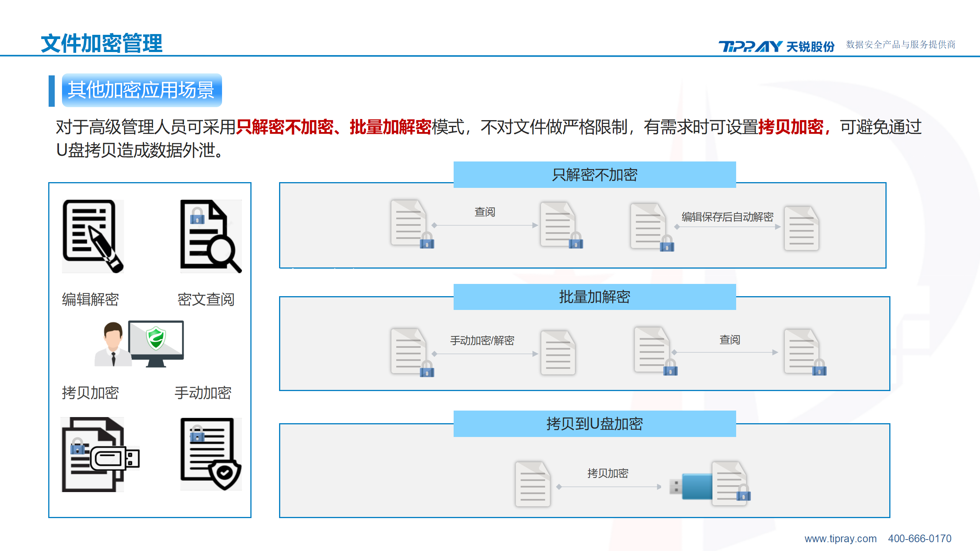Click the red text 批量加解密 in paragraph

pos(390,127)
